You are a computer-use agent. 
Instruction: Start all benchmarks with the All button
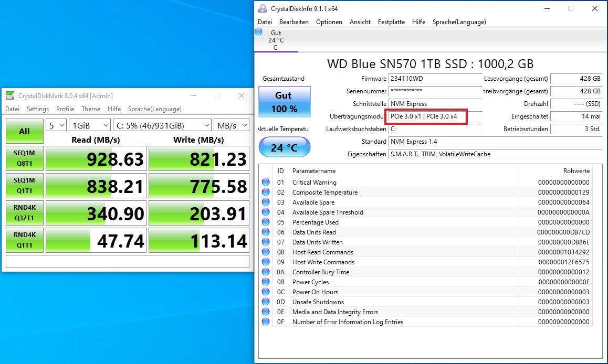pos(25,131)
